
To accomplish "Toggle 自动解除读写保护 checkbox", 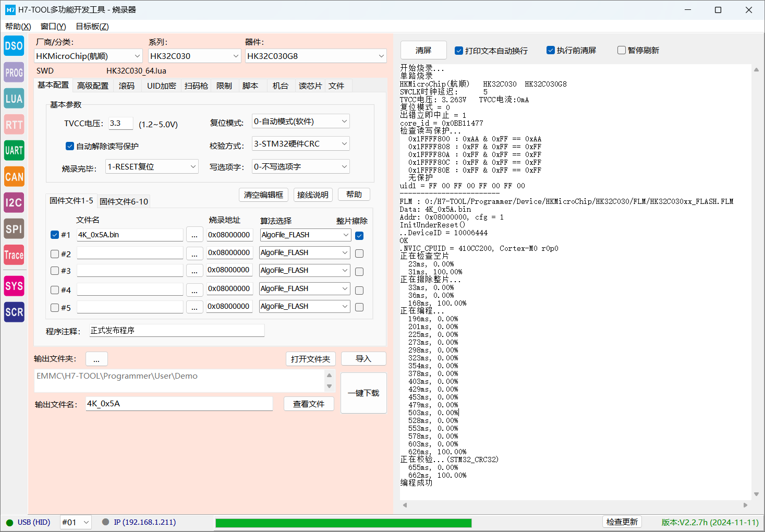I will [x=69, y=146].
